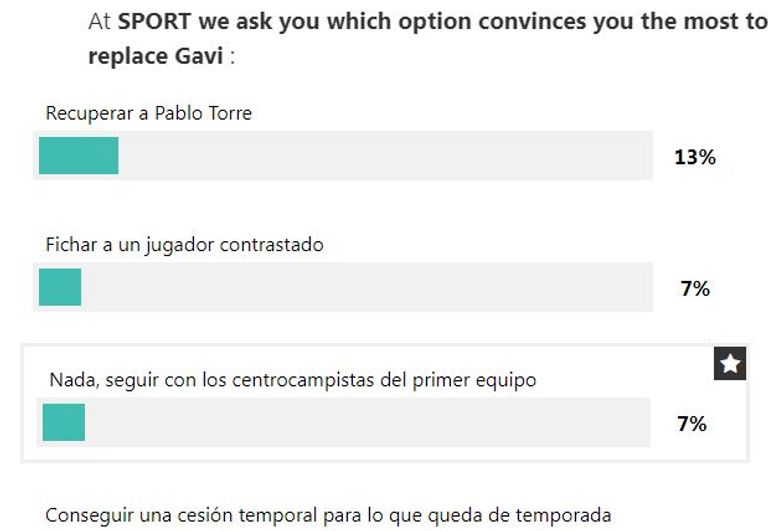Select "Nada, seguir con los centrocampistas" option
Image resolution: width=768 pixels, height=531 pixels.
[293, 380]
